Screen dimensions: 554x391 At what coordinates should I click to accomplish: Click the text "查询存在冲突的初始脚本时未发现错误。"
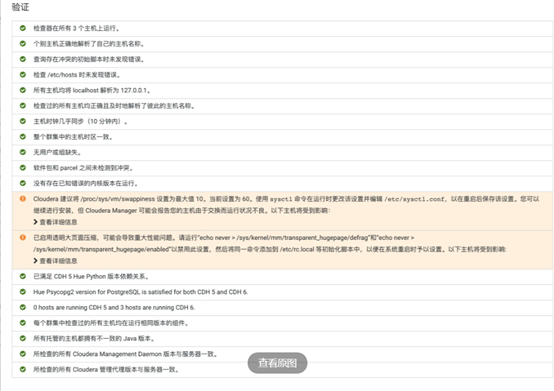coord(89,59)
